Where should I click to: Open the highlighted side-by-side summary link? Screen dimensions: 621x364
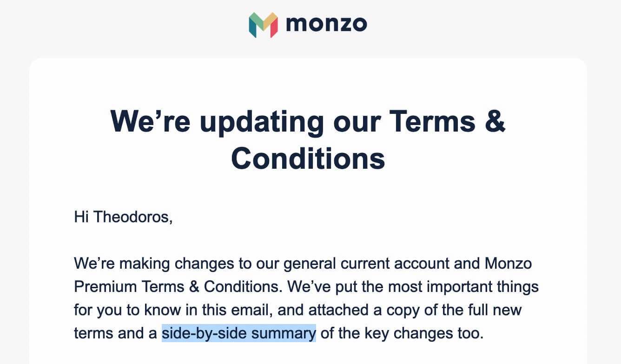click(239, 333)
